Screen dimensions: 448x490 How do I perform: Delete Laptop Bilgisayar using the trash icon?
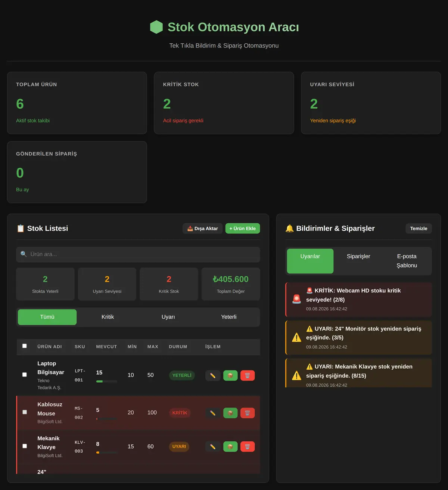tap(248, 375)
